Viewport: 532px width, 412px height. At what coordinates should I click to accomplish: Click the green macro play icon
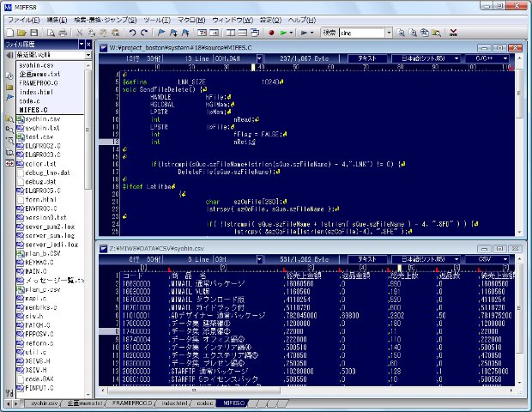(x=283, y=32)
